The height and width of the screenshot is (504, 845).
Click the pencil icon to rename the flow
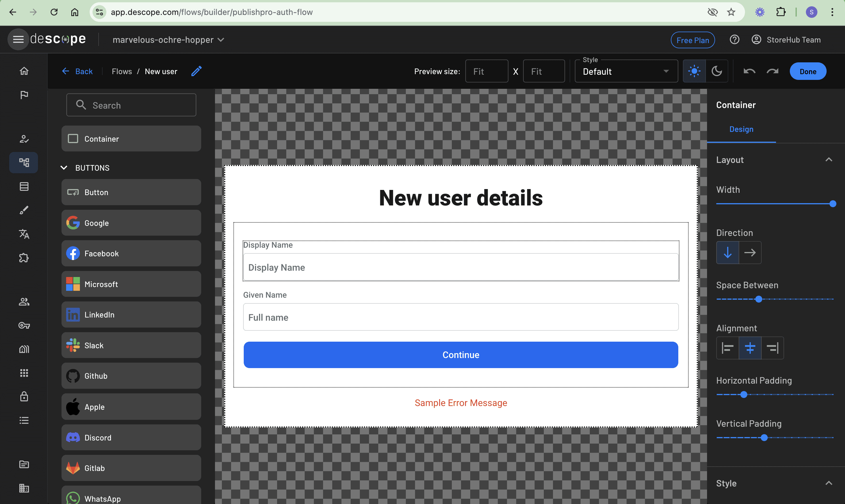[196, 71]
